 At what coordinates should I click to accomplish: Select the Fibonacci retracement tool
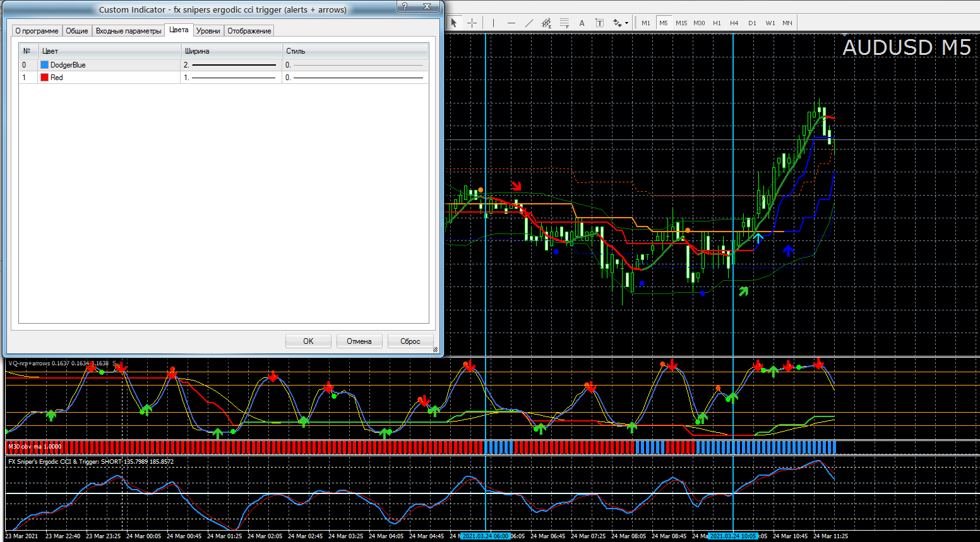tap(565, 23)
